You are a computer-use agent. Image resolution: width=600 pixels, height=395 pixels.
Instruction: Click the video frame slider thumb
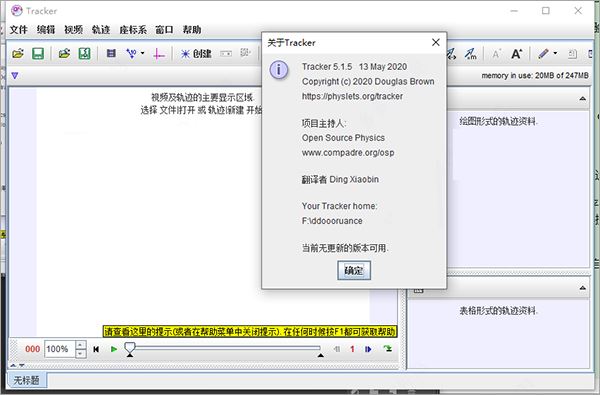click(x=130, y=348)
